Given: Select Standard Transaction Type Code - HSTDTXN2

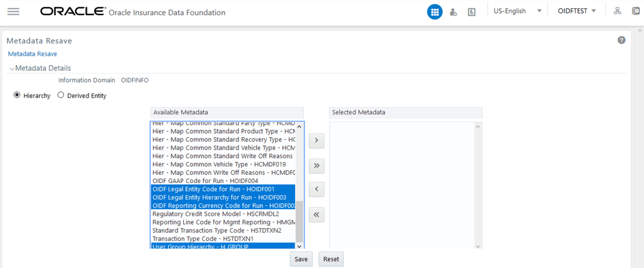Looking at the screenshot, I should (x=223, y=230).
